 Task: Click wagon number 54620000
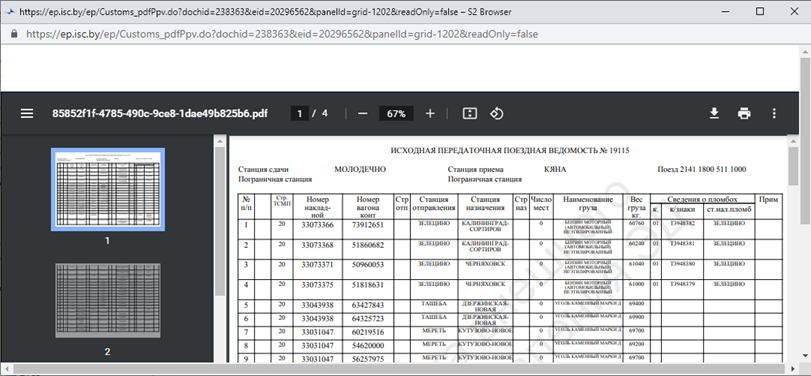point(368,345)
